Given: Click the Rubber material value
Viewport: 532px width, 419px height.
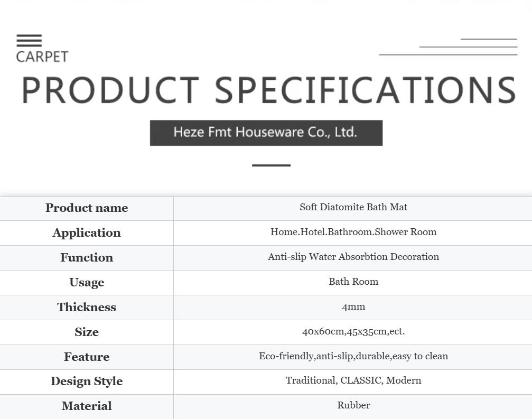Looking at the screenshot, I should (353, 405).
